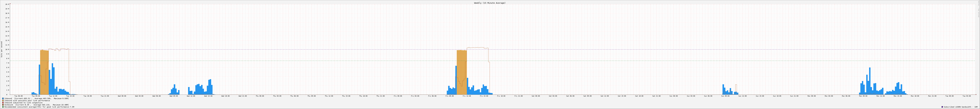Click the brown Outbound legend swatch
Screen dimensions: 980x109
(3, 105)
